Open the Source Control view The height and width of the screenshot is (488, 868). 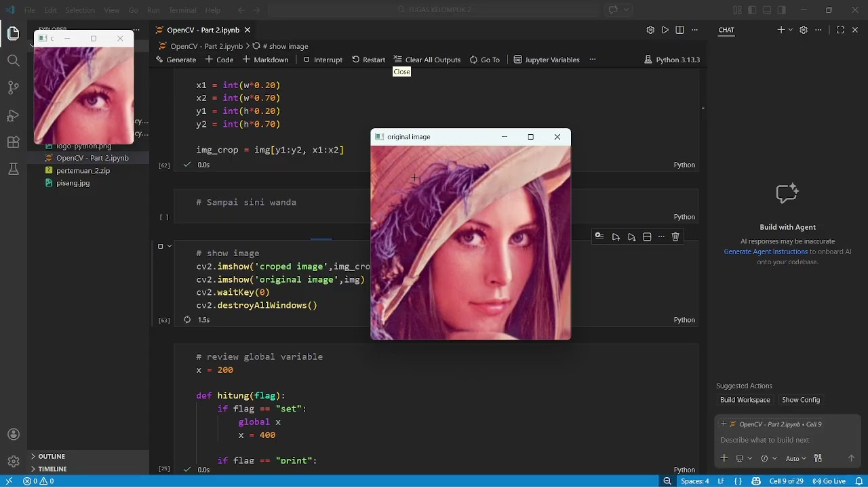(x=13, y=87)
